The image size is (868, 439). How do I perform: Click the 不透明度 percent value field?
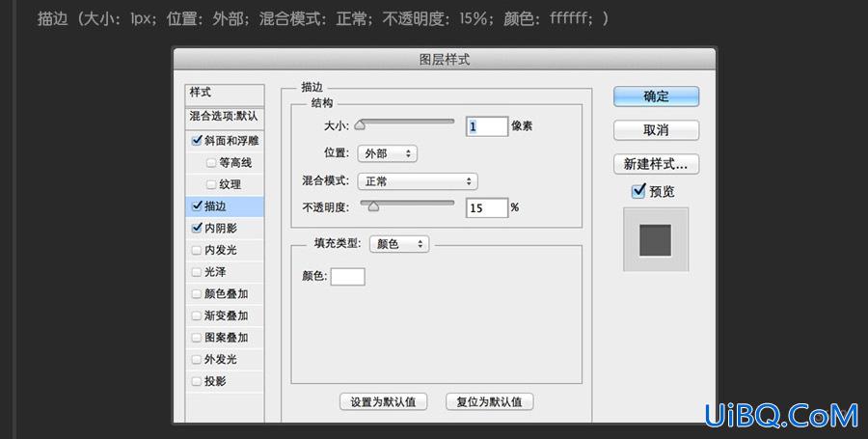[x=487, y=207]
